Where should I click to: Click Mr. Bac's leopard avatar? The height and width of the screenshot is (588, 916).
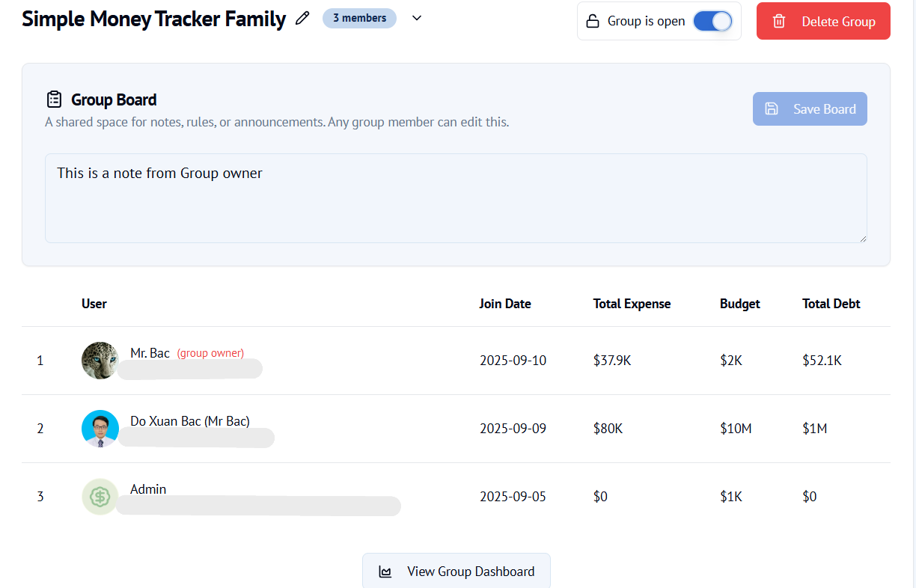[100, 361]
